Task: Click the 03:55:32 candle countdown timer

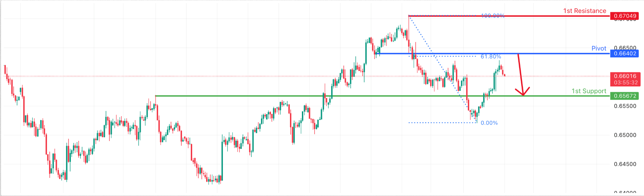Action: tap(625, 83)
